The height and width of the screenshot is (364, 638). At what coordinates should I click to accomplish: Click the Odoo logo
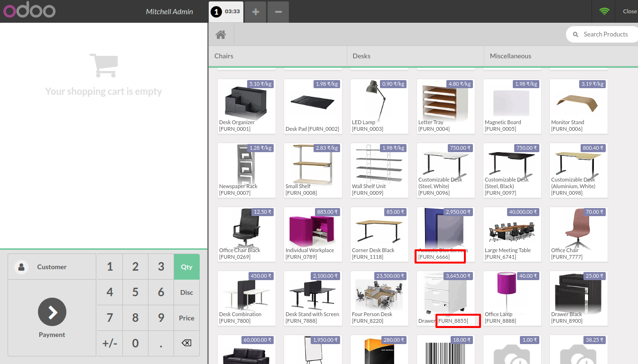click(x=29, y=11)
